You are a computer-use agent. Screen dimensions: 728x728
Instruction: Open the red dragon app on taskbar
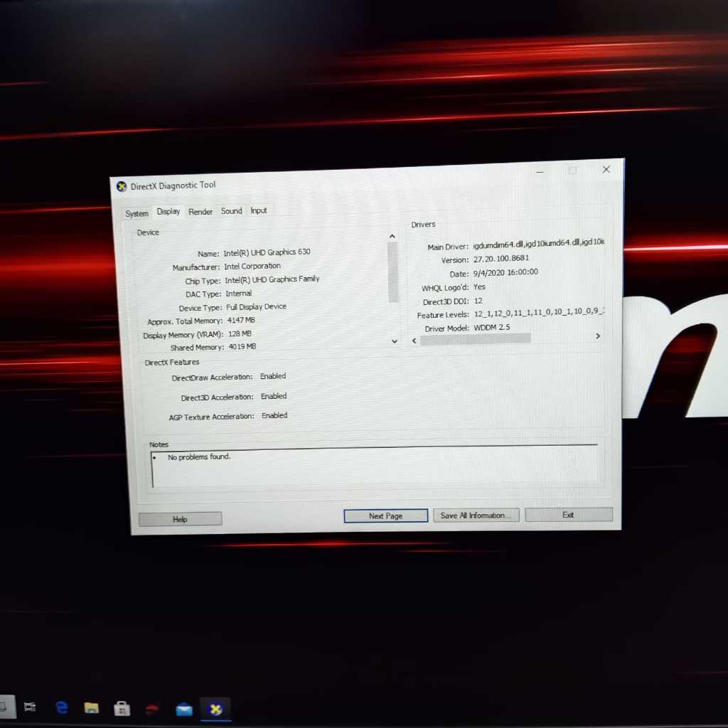pos(152,709)
